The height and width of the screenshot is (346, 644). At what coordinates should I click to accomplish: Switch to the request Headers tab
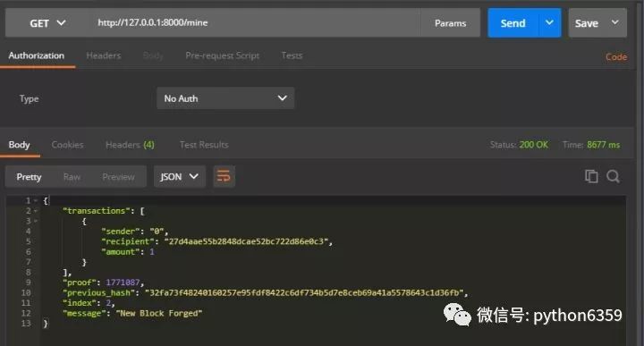(x=104, y=55)
